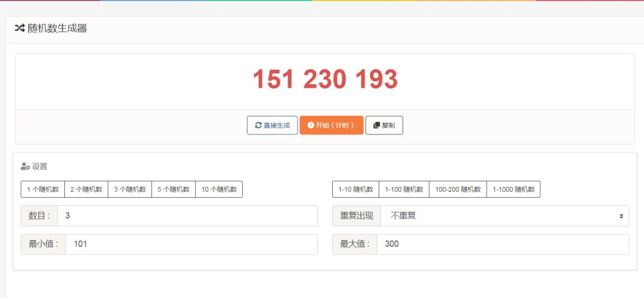Image resolution: width=644 pixels, height=298 pixels.
Task: Click the copy icon in 复制 button
Action: (377, 125)
